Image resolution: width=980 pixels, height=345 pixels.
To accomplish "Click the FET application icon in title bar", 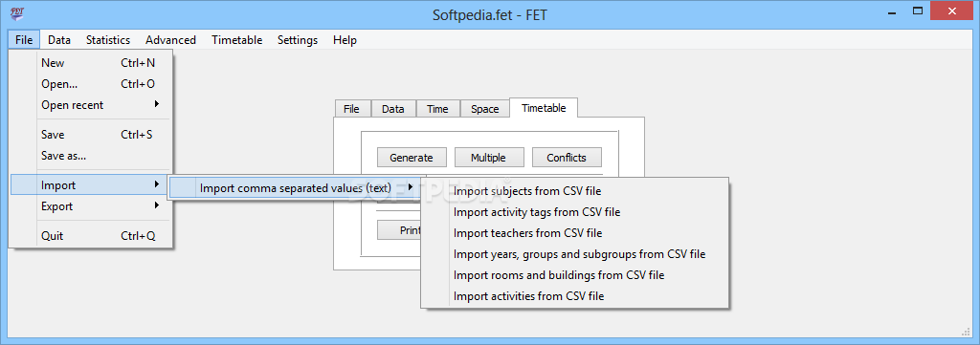I will click(x=16, y=12).
